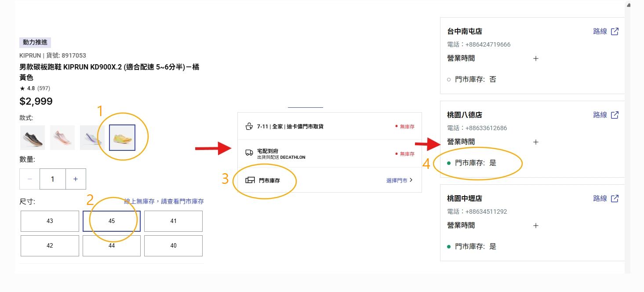
Task: Open 路線 link for 台中南屯店
Action: click(x=600, y=31)
